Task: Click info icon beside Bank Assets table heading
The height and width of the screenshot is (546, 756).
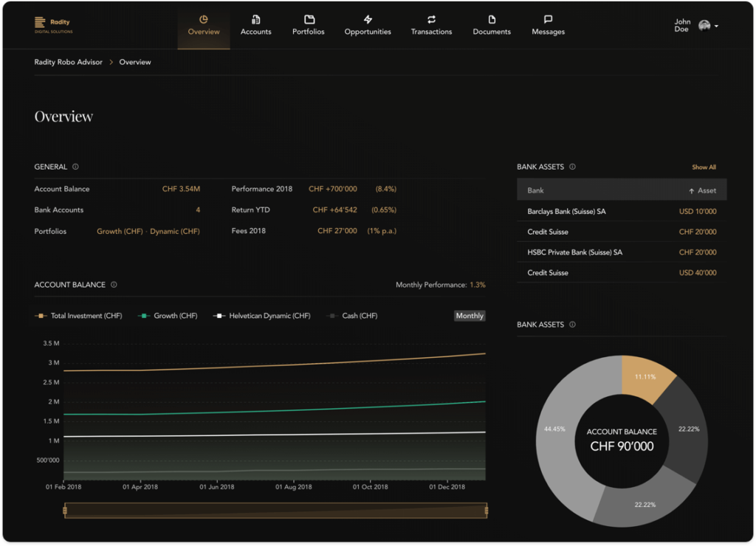Action: click(572, 167)
